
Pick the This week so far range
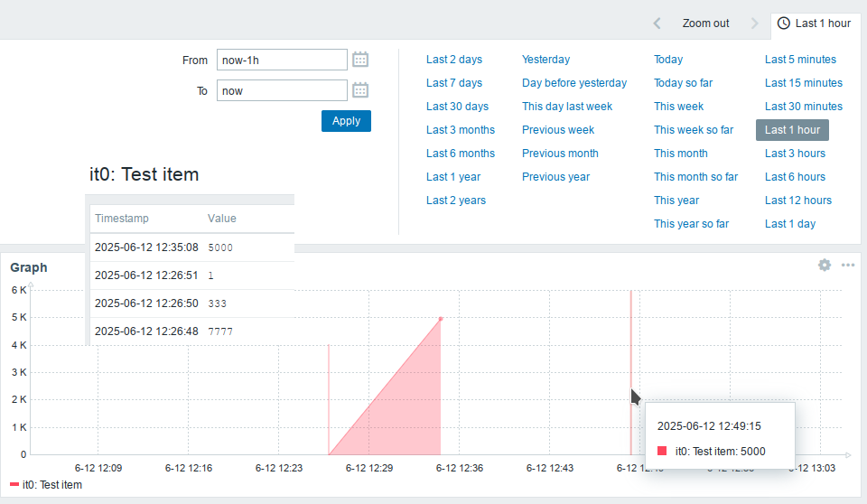click(694, 130)
